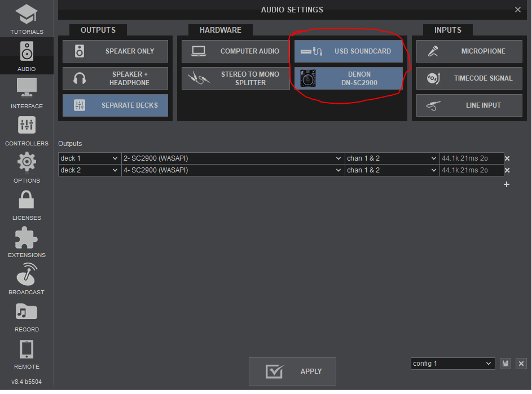
Task: Choose Speaker + Headphone output
Action: (115, 78)
